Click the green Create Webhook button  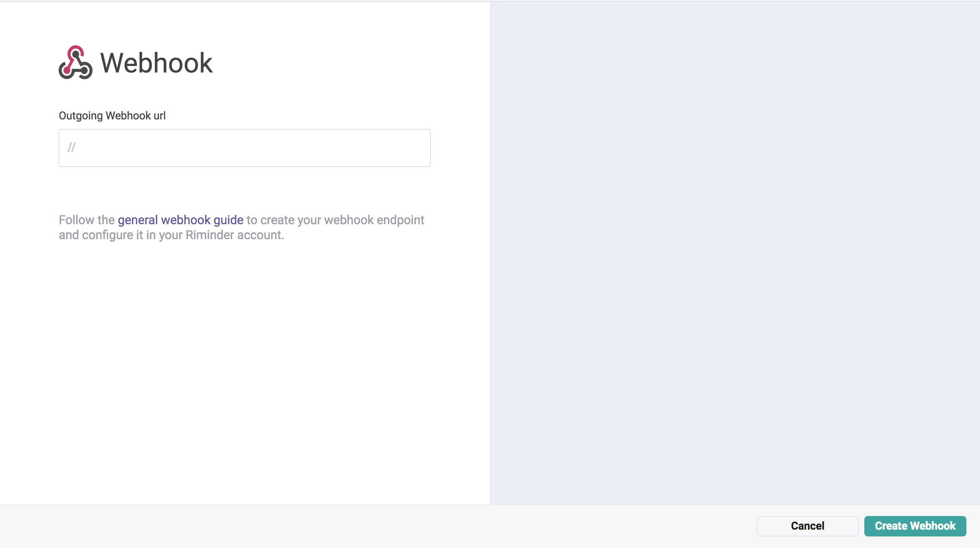click(915, 526)
